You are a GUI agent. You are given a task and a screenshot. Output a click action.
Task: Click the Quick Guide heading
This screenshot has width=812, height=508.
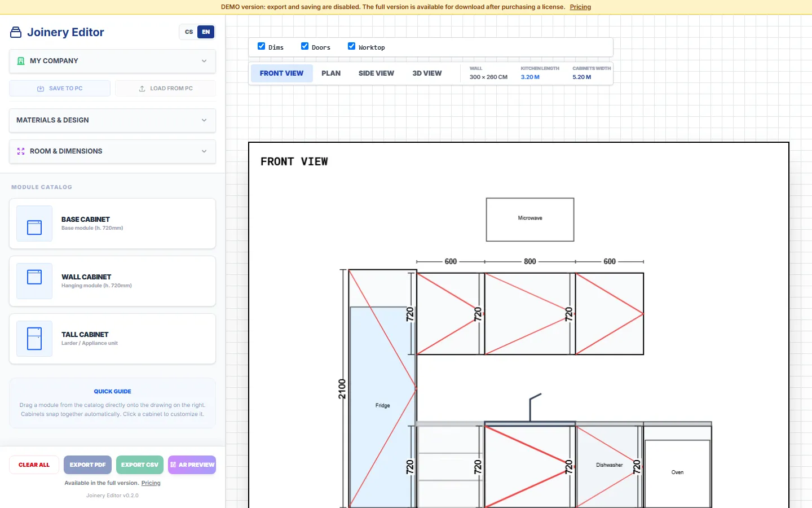point(112,392)
